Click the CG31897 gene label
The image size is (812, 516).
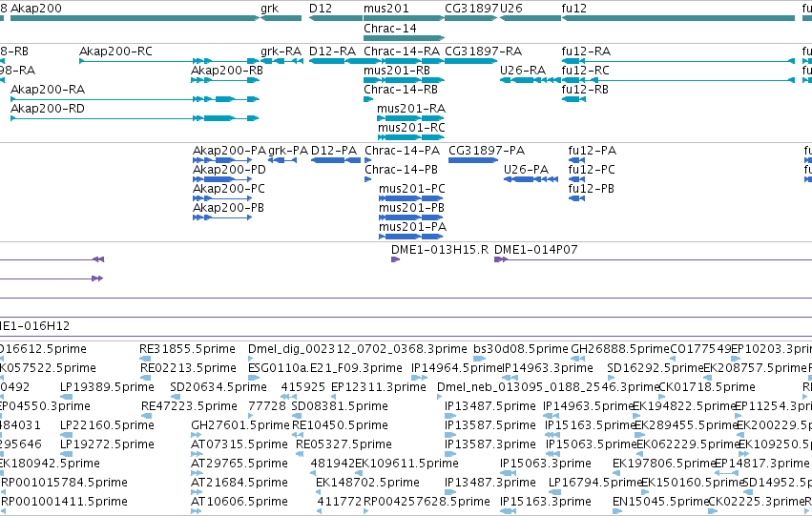[x=471, y=9]
